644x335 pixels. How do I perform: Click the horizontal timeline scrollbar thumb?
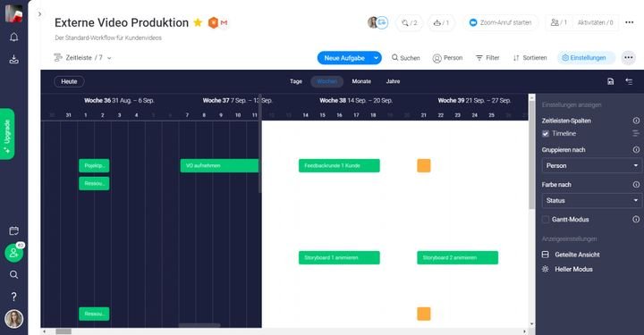64,331
